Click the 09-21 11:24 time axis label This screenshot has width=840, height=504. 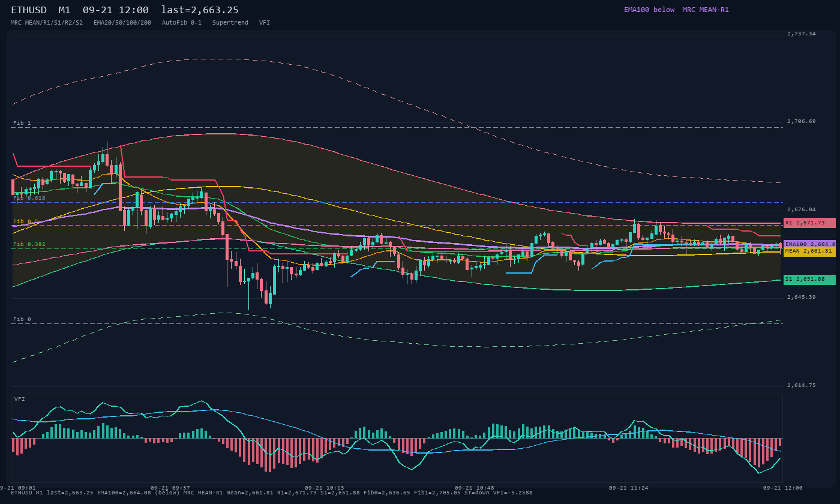point(629,488)
